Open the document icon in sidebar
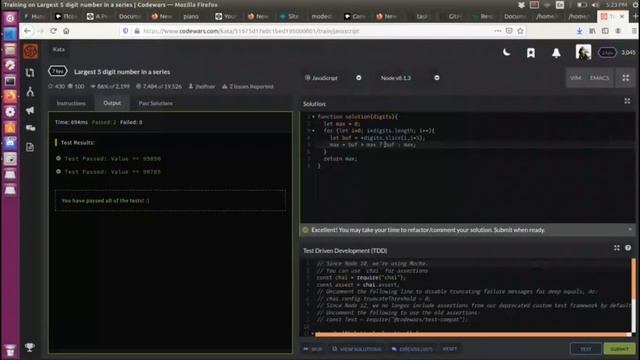 pyautogui.click(x=30, y=147)
